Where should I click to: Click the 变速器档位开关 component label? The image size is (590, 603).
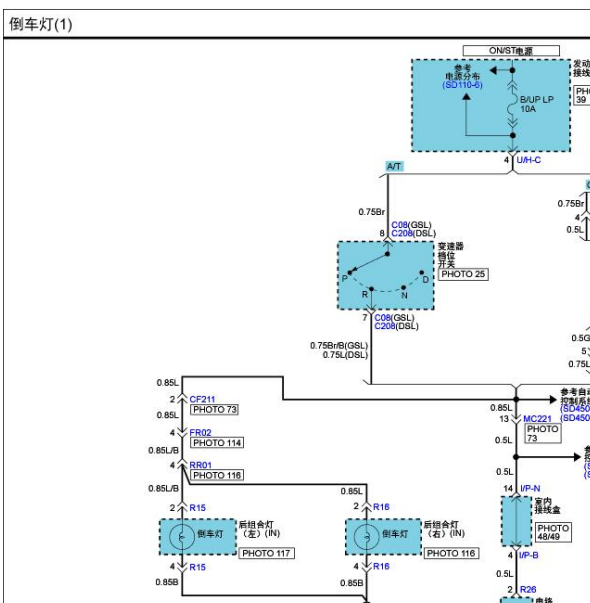pos(450,255)
